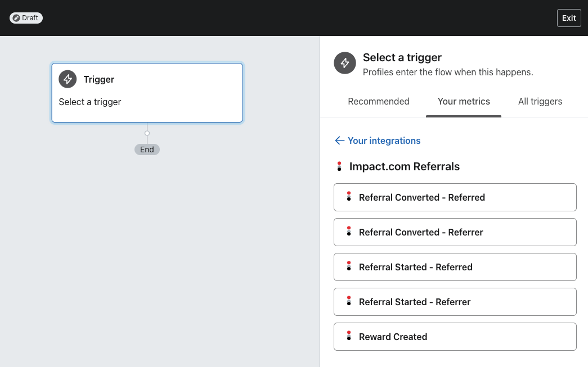This screenshot has height=367, width=588.
Task: Select the Trigger node on canvas
Action: (x=147, y=93)
